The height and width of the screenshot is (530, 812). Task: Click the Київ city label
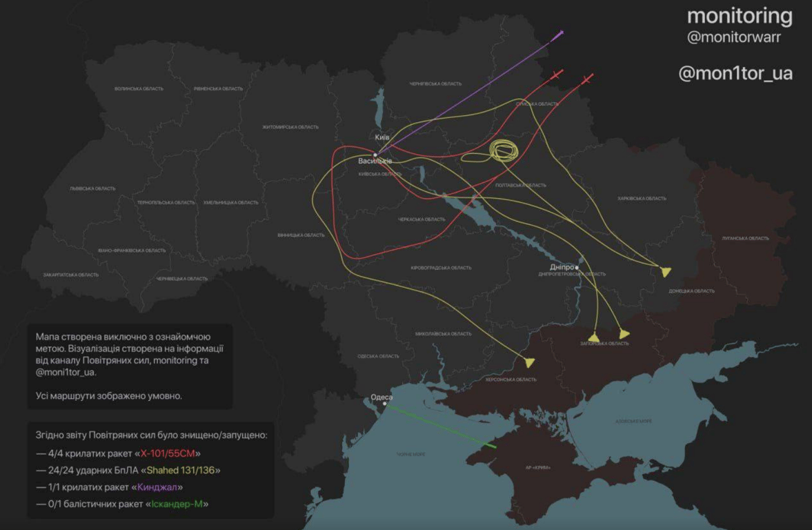click(x=382, y=137)
